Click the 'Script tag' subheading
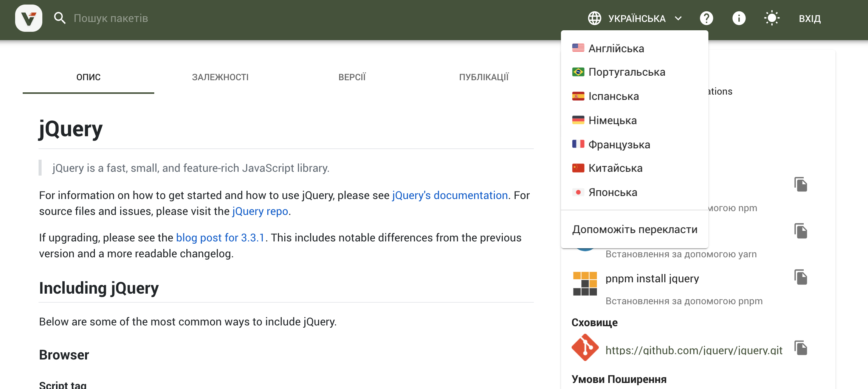This screenshot has width=868, height=389. [63, 385]
